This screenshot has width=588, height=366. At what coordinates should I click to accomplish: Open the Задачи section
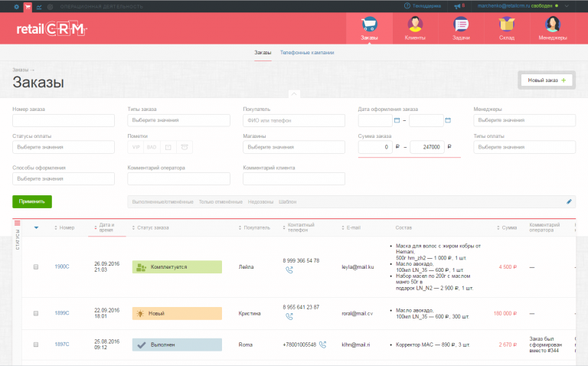tap(461, 28)
